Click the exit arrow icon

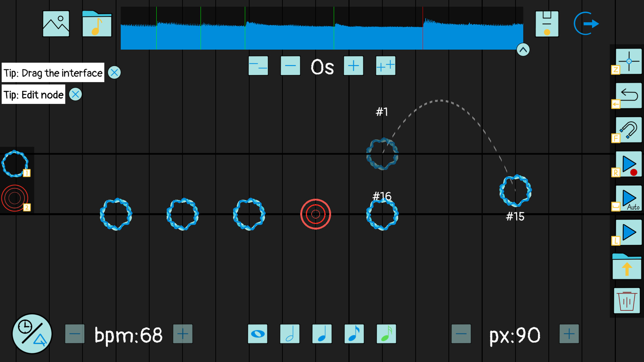coord(586,23)
